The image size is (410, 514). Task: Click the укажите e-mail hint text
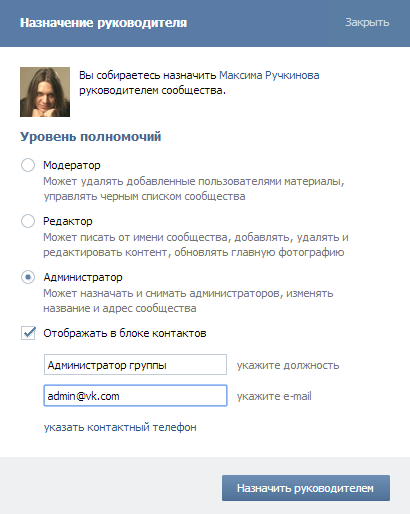(x=274, y=396)
